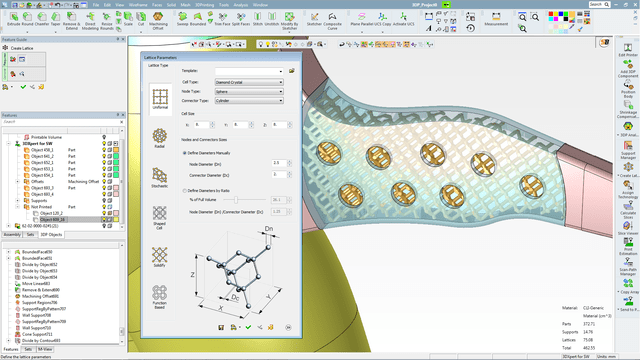Pick the Function Based lattice icon
Image resolution: width=640 pixels, height=360 pixels.
tap(160, 297)
